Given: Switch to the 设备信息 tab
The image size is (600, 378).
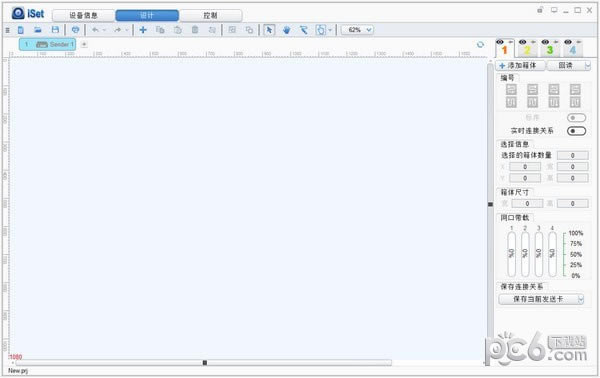Looking at the screenshot, I should [83, 16].
